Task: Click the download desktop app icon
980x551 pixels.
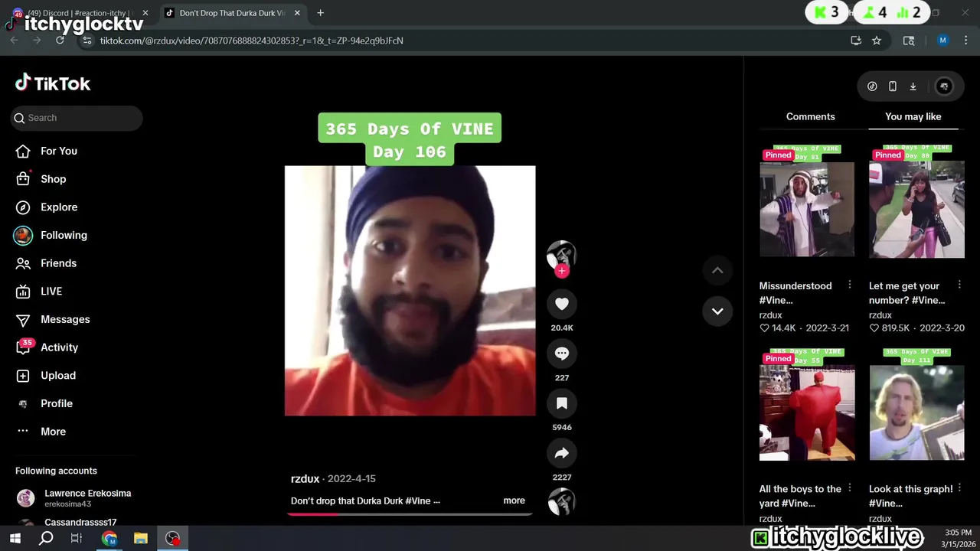Action: pyautogui.click(x=913, y=86)
